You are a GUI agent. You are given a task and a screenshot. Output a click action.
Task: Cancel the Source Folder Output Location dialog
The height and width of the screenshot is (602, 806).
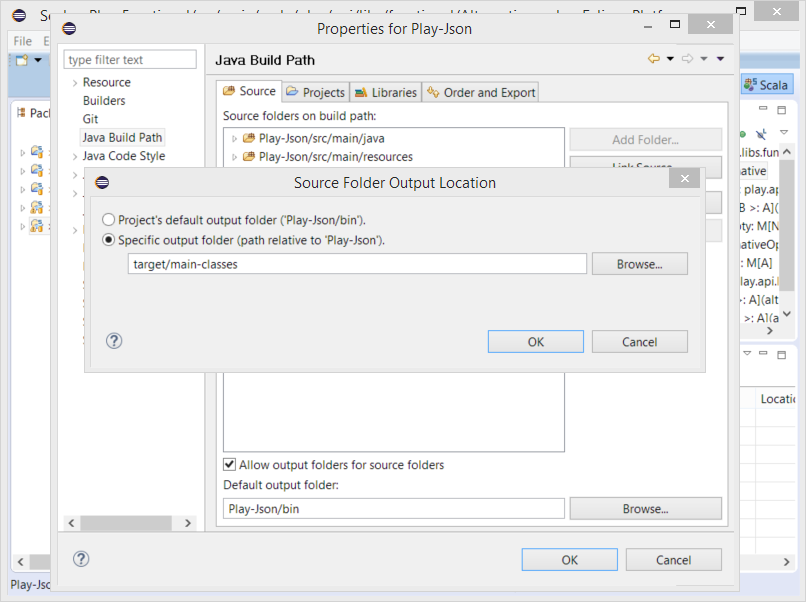[x=639, y=342]
